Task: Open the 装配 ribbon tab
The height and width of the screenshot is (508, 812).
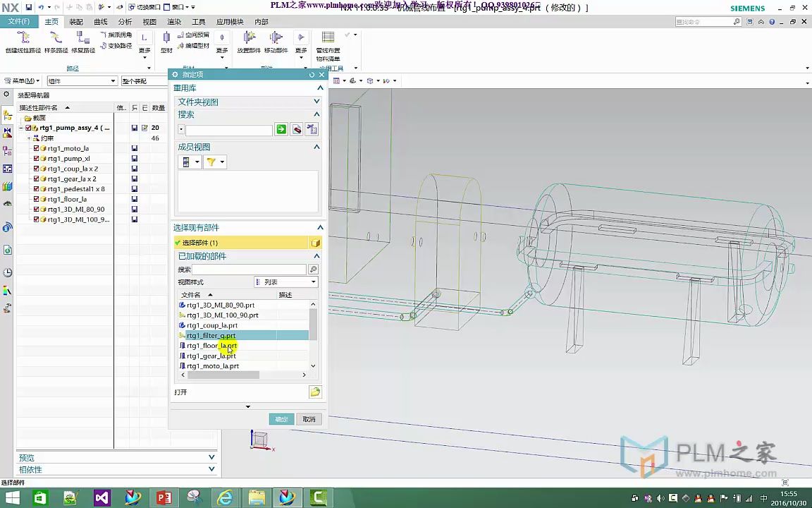Action: pyautogui.click(x=76, y=22)
